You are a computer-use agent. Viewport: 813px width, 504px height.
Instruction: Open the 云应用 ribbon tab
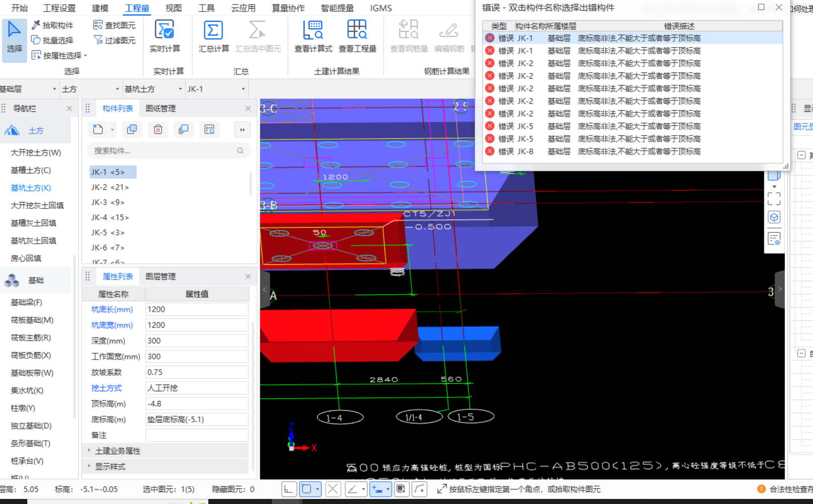(243, 8)
